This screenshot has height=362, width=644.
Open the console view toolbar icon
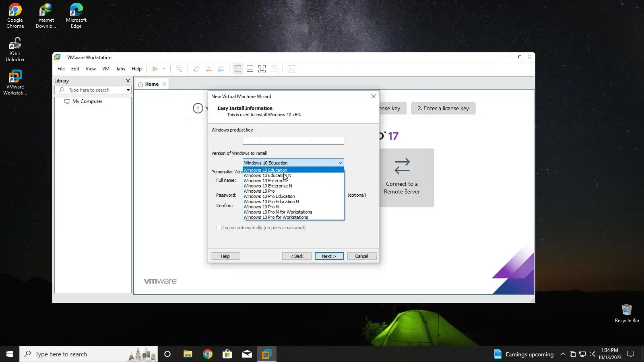click(x=291, y=69)
